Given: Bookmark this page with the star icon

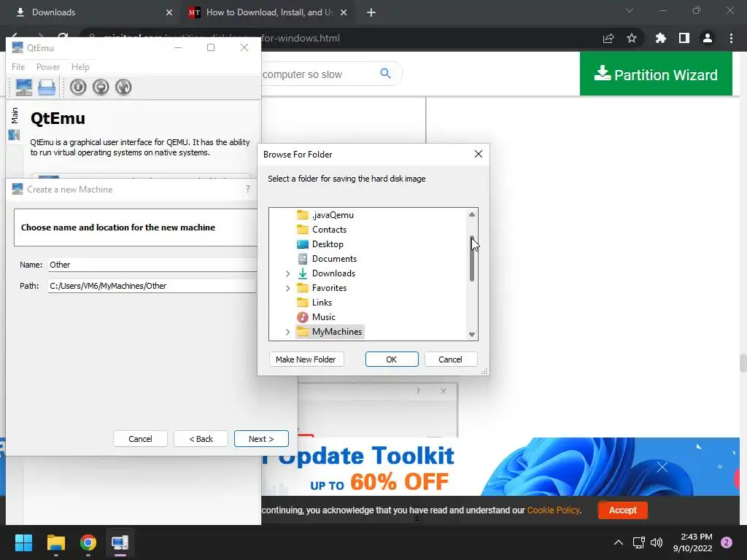Looking at the screenshot, I should (632, 39).
